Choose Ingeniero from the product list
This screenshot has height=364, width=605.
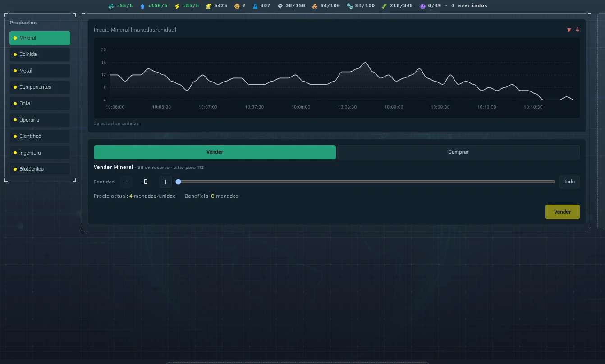40,153
